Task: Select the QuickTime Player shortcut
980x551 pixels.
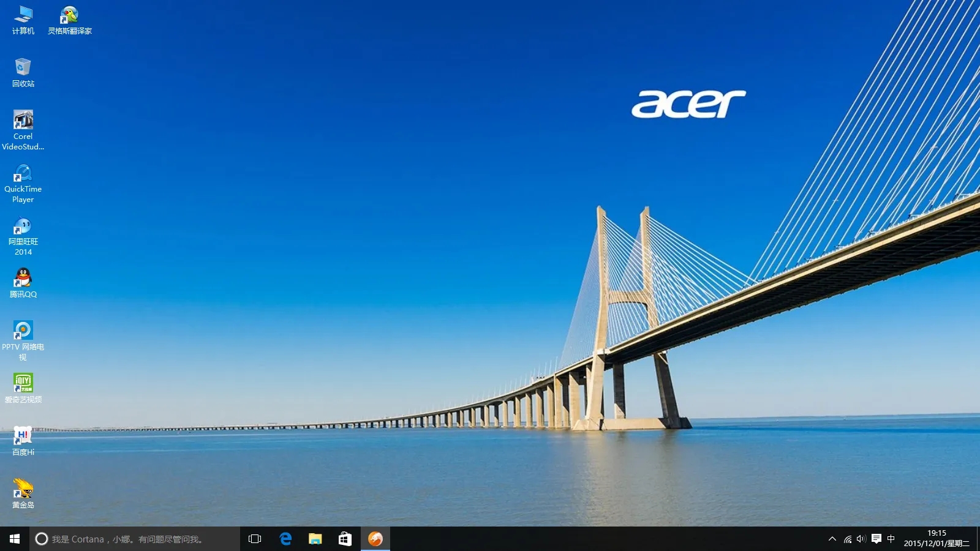Action: [23, 183]
